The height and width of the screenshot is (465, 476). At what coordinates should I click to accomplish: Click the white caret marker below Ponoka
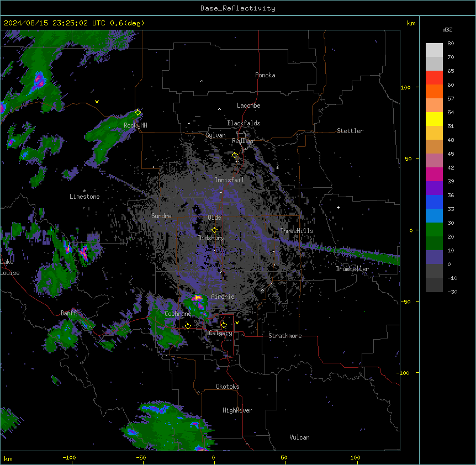[202, 81]
